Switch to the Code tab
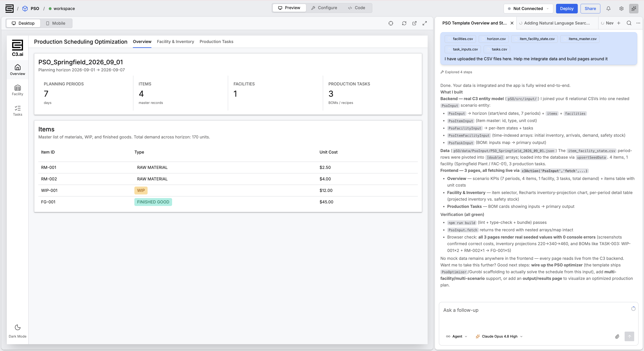 (356, 8)
